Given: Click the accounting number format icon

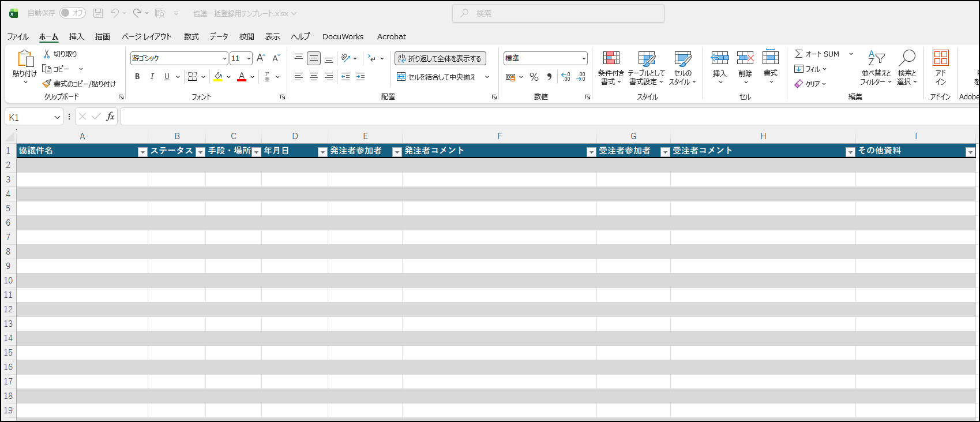Looking at the screenshot, I should (x=510, y=77).
